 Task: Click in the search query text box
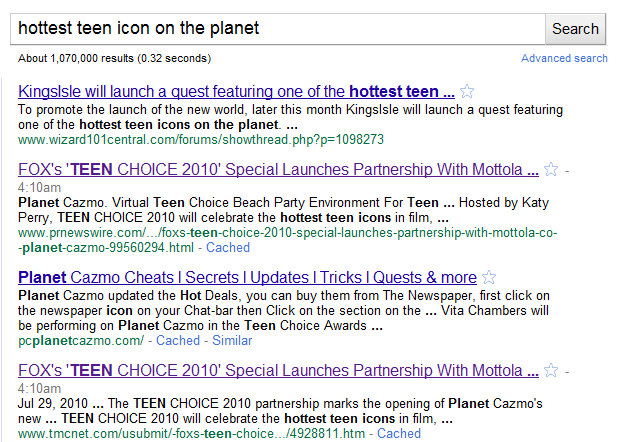click(278, 29)
